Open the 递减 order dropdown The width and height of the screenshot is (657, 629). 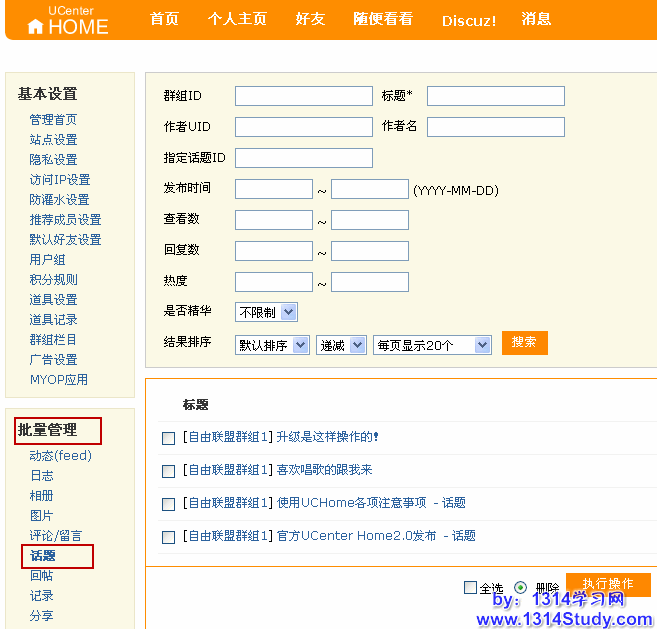pyautogui.click(x=342, y=345)
